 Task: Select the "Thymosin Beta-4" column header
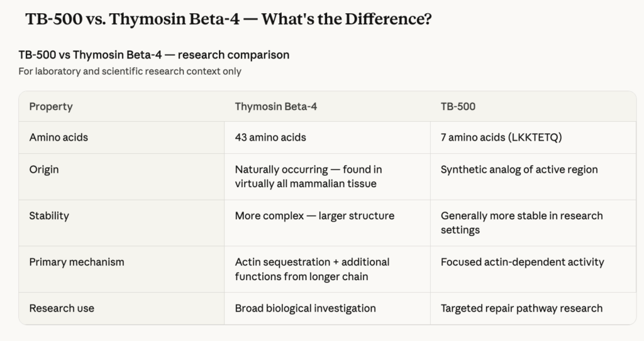276,107
